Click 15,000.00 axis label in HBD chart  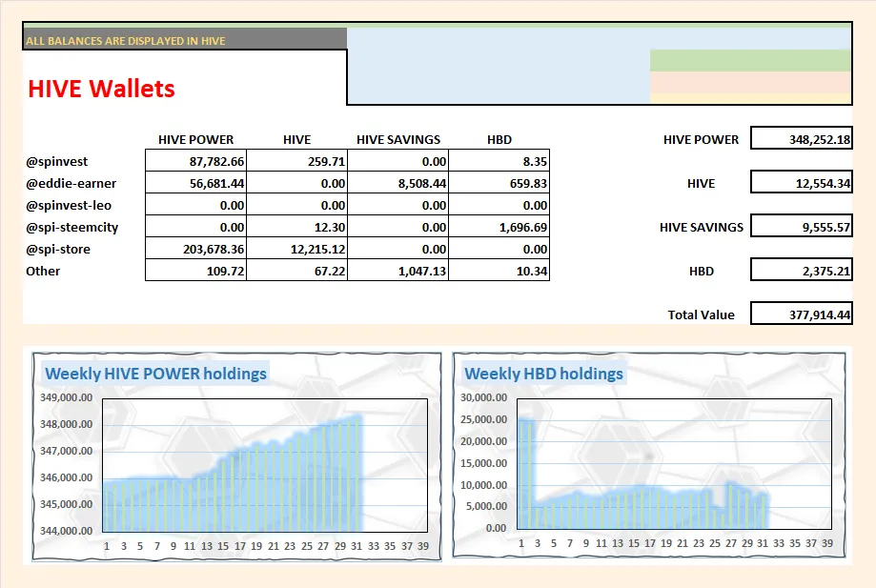[x=484, y=463]
